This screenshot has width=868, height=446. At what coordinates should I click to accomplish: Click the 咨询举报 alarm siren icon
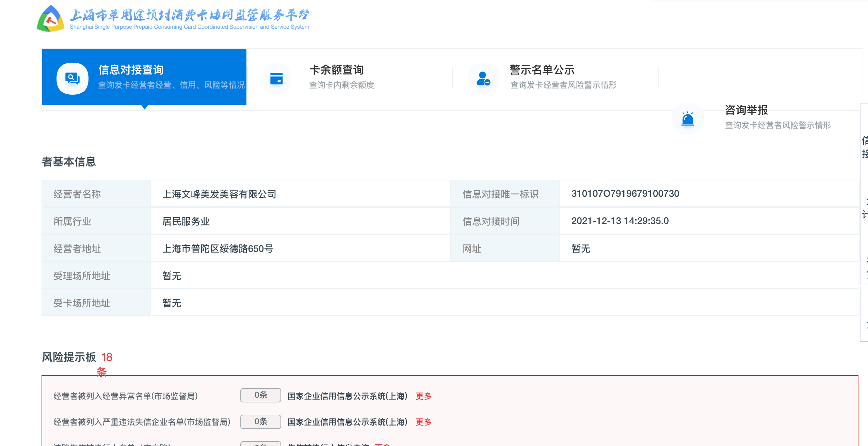tap(688, 118)
